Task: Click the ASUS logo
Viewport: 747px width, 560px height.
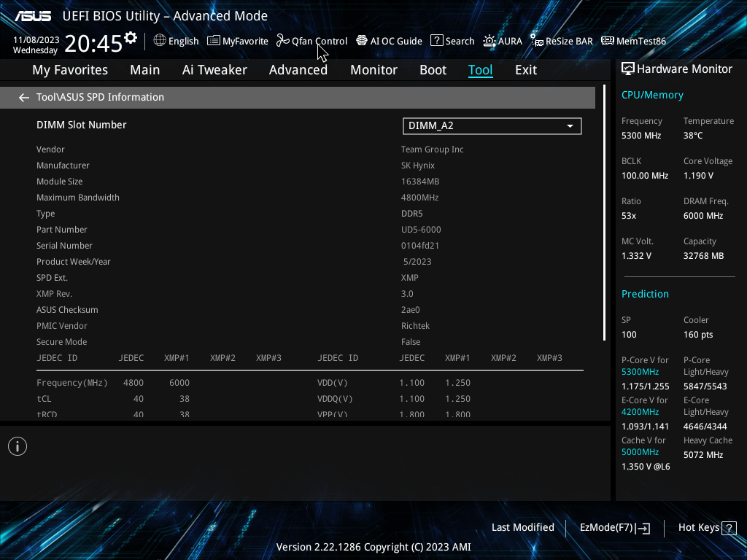Action: [33, 16]
